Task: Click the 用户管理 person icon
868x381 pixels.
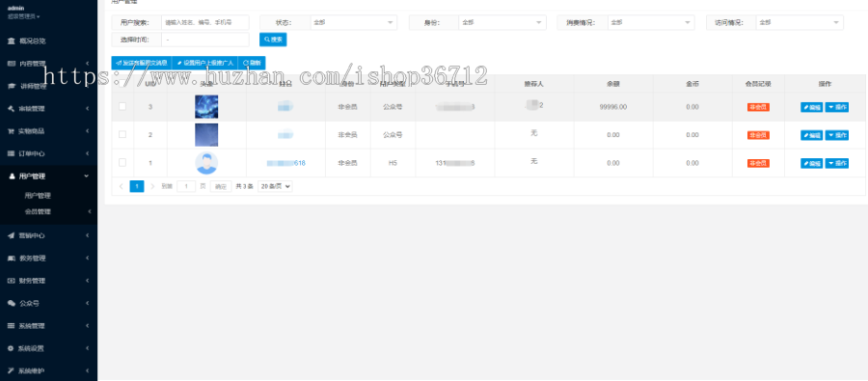Action: click(x=11, y=177)
